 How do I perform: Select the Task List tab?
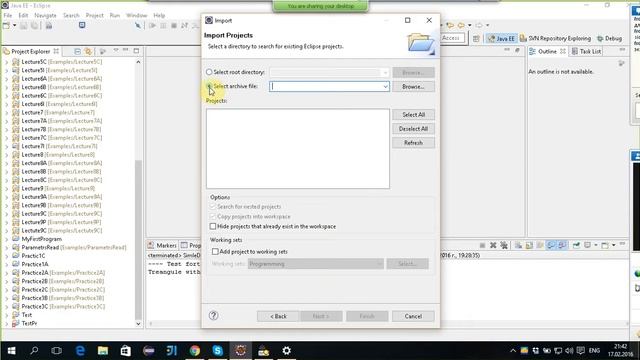(586, 51)
